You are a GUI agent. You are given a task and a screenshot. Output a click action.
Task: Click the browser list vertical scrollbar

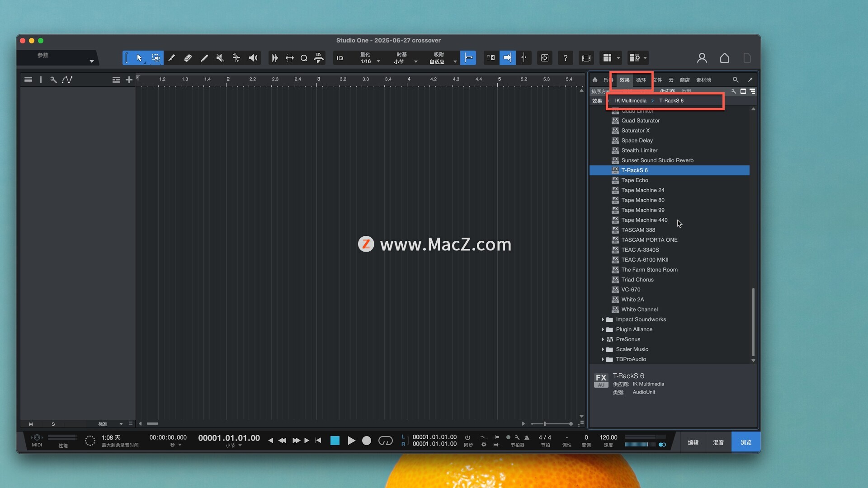(753, 322)
